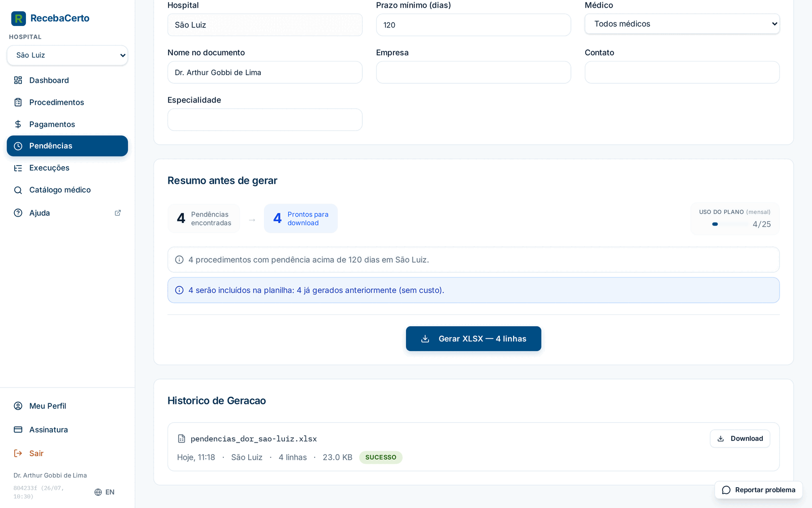Image resolution: width=812 pixels, height=508 pixels.
Task: Click Gerar XLSX — 4 linhas button
Action: (x=473, y=339)
